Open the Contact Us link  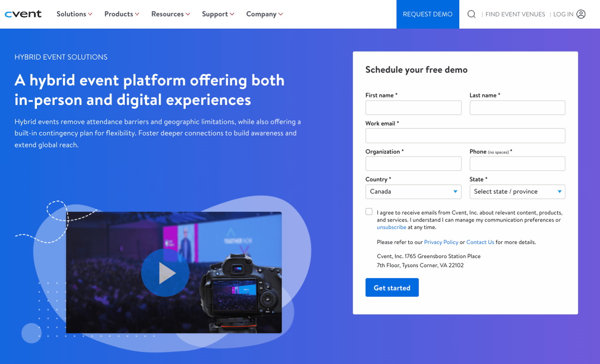480,242
